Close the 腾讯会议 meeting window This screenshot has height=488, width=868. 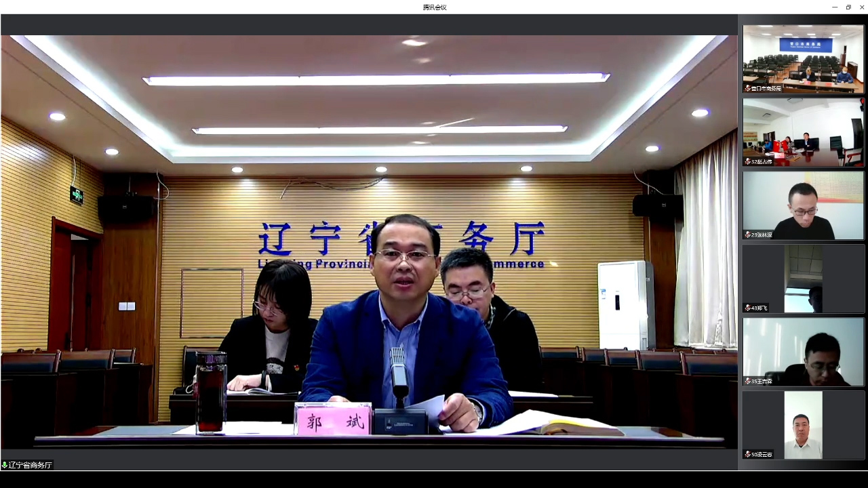(862, 7)
